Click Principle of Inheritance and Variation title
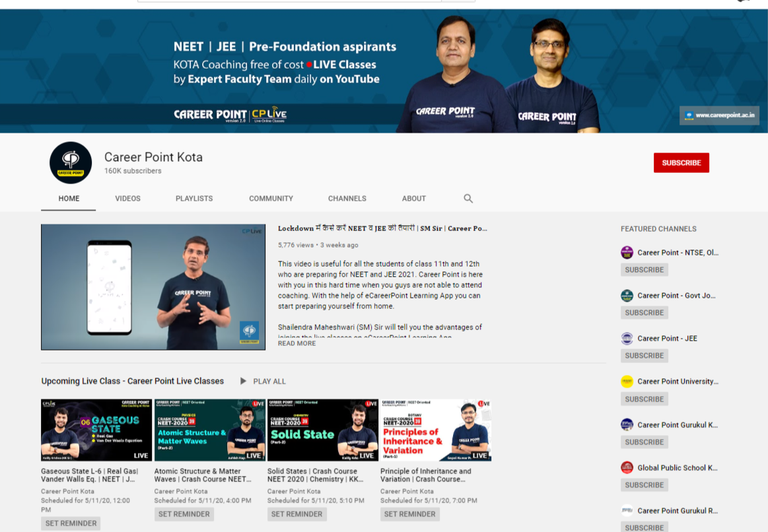This screenshot has height=532, width=768. point(426,475)
